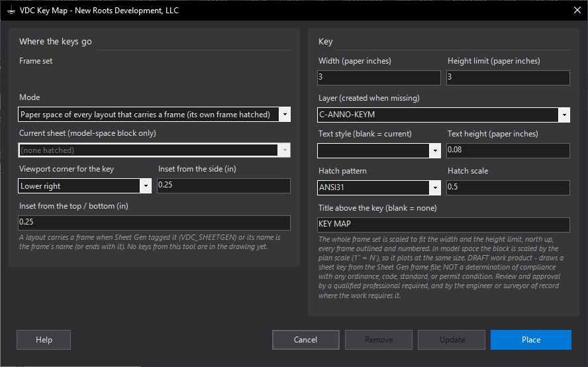Click 'Title above the key' label
Viewport: 588px width, 367px height.
(x=377, y=208)
